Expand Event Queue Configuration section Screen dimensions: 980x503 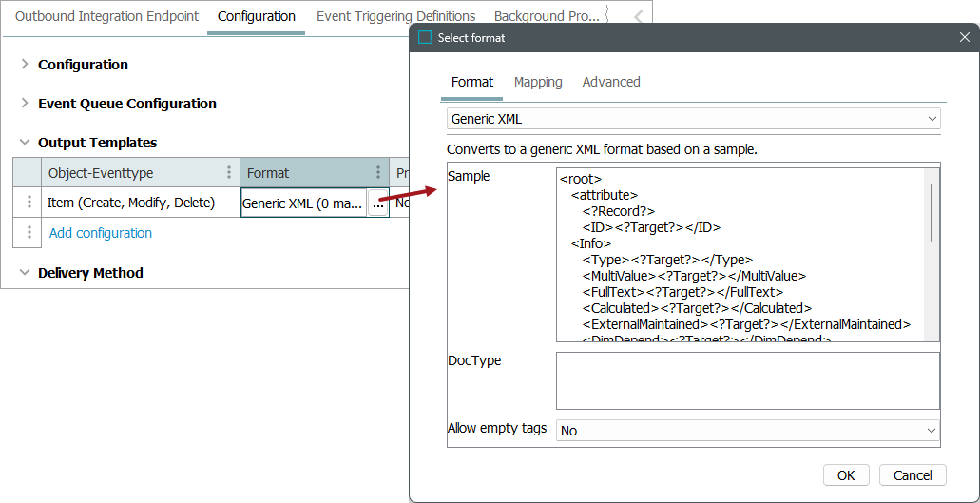[x=25, y=104]
